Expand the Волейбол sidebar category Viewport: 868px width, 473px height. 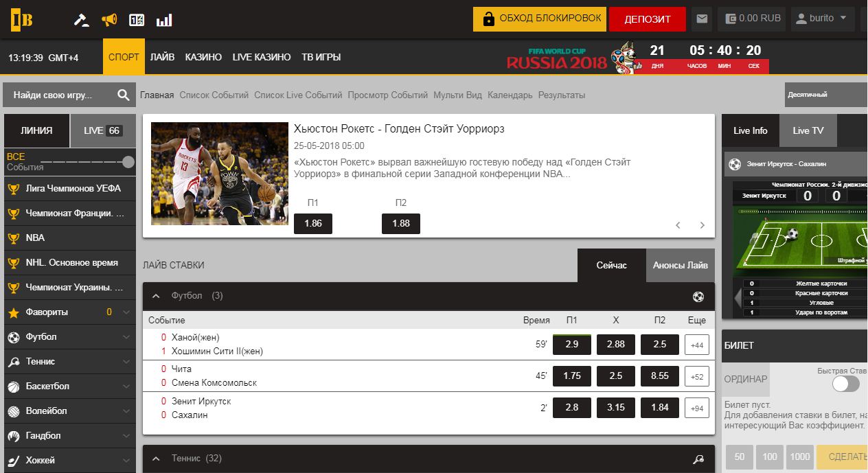126,411
